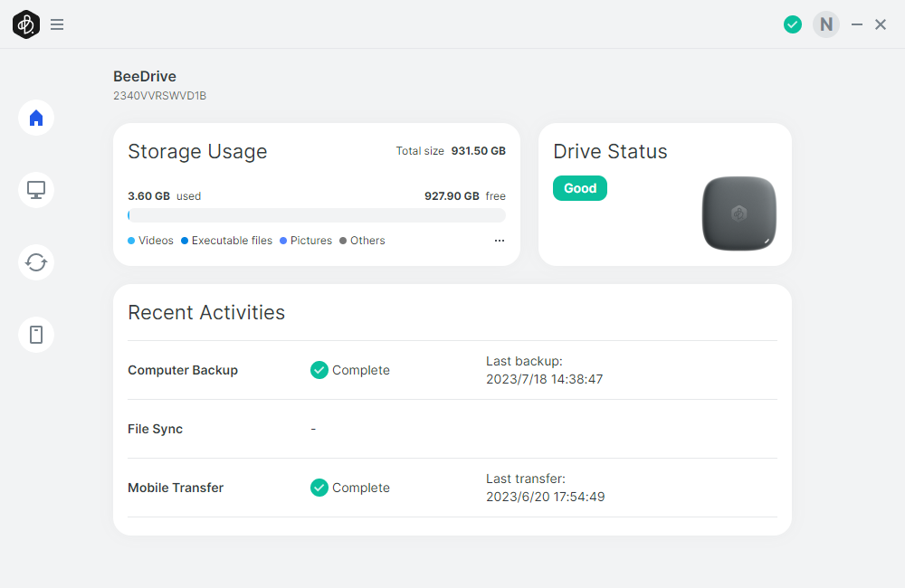Click the Pictures legend dot
The image size is (905, 588).
pos(282,241)
